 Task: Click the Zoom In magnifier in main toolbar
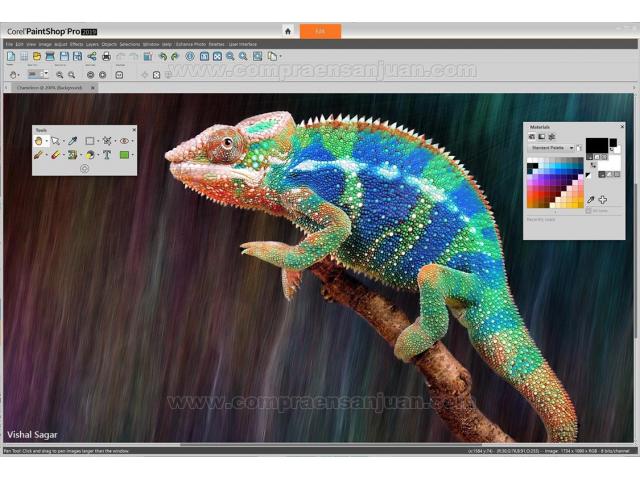(x=243, y=56)
